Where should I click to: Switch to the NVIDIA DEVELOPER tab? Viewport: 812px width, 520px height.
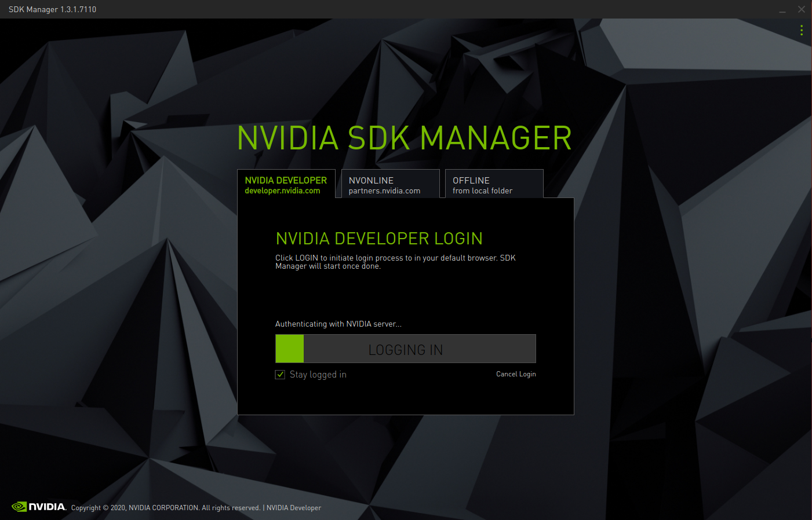click(286, 184)
